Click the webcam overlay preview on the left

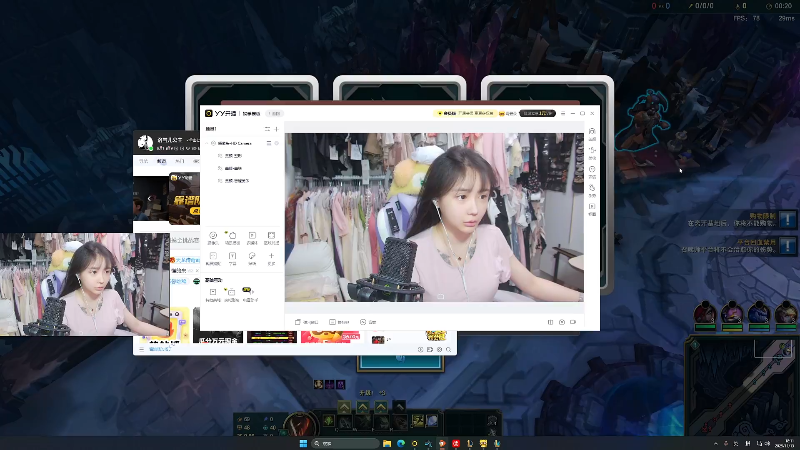85,284
